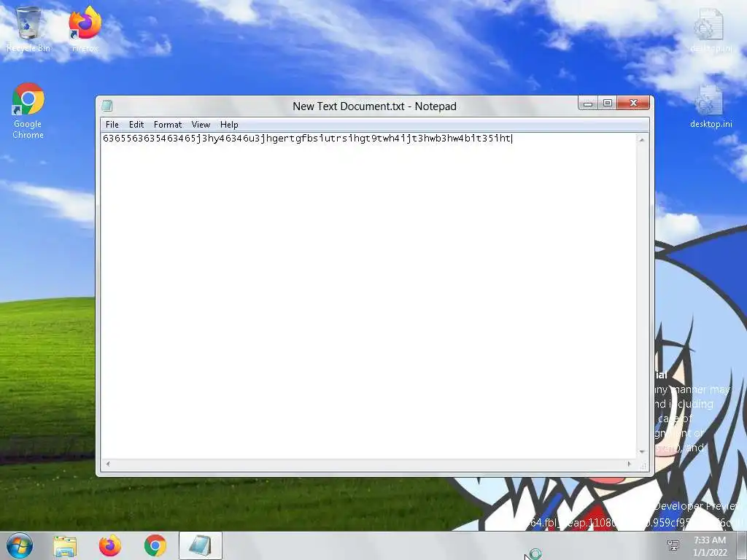This screenshot has width=747, height=560.
Task: Click the vertical scrollbar up arrow
Action: [x=642, y=139]
